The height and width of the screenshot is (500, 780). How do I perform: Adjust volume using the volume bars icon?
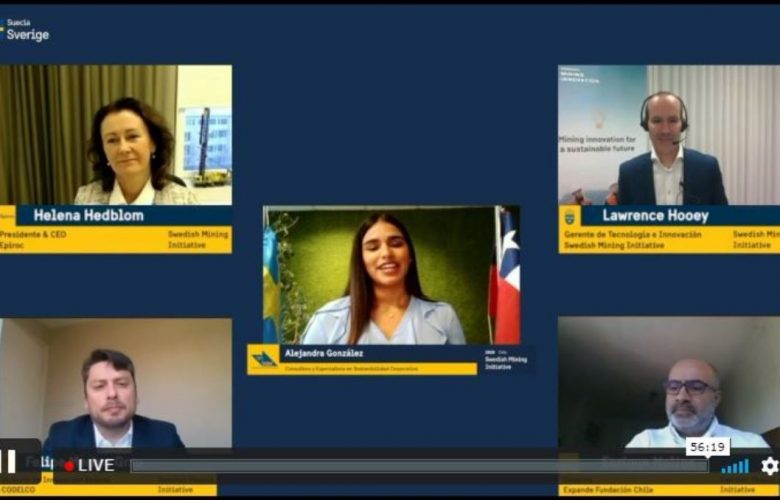coord(735,466)
